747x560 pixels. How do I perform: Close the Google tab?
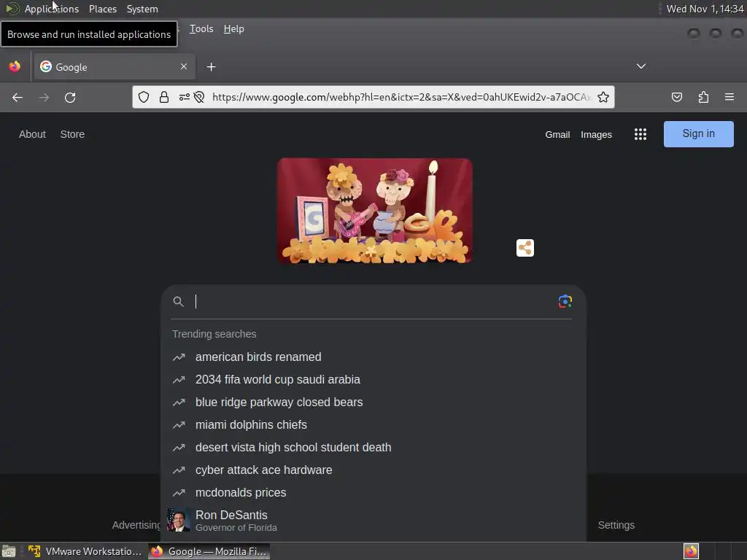point(184,66)
